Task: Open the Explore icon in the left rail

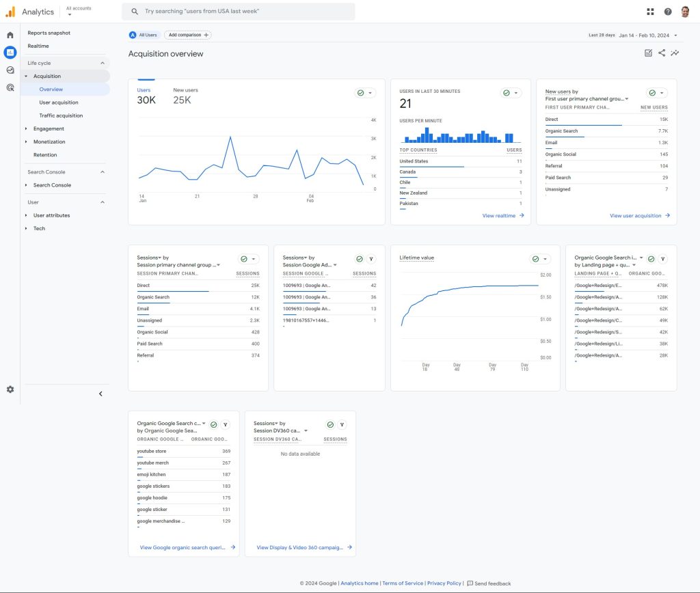Action: pos(10,70)
